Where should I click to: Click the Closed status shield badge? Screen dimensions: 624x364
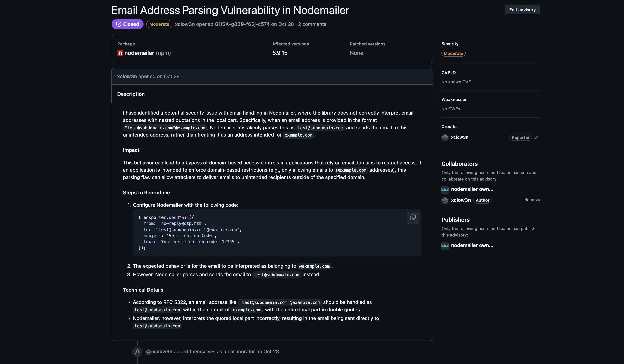tap(127, 24)
